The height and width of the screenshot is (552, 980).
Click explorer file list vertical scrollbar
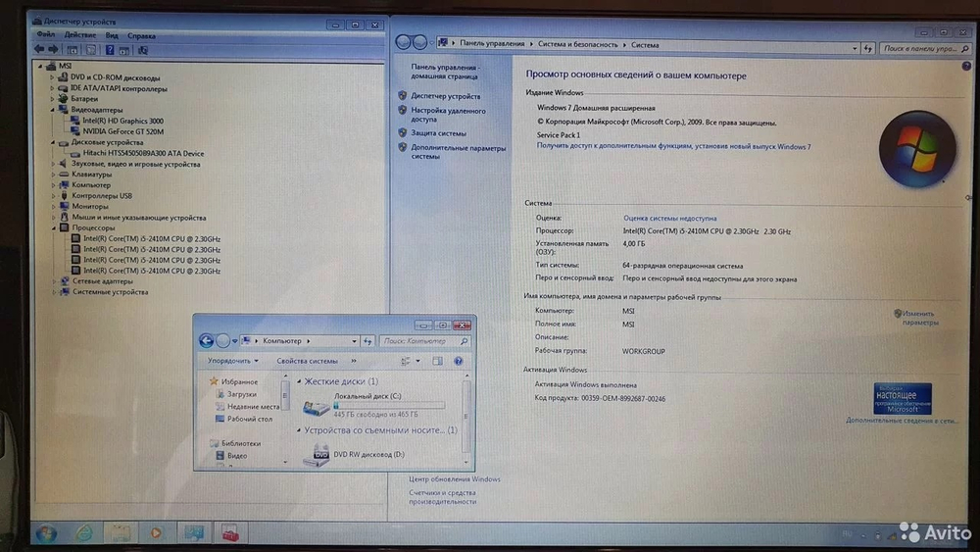(466, 419)
